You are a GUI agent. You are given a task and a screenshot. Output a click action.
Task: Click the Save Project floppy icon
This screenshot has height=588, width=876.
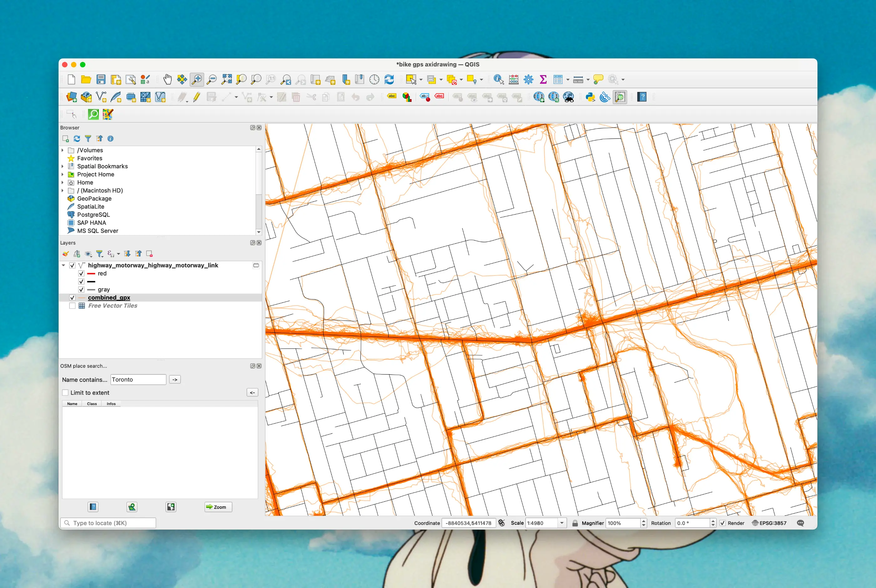click(x=101, y=79)
